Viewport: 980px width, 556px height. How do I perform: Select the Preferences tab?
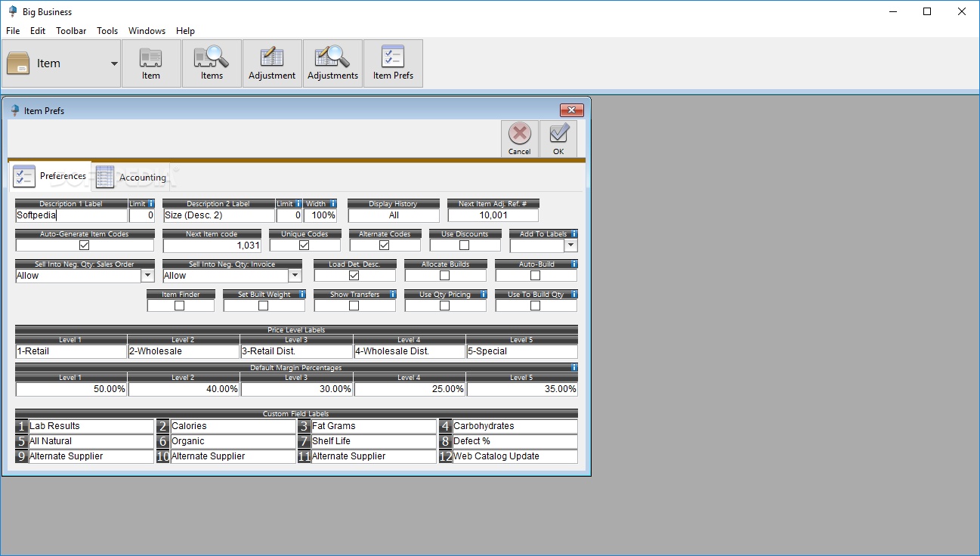click(x=50, y=176)
